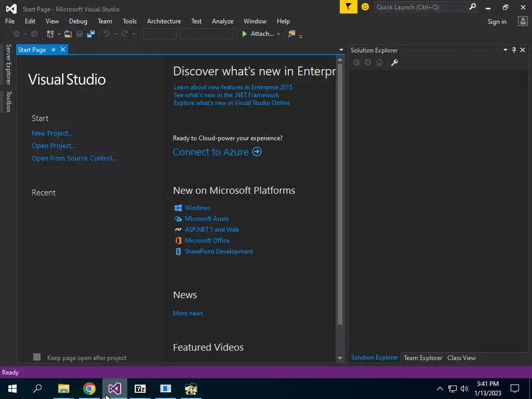Click the Solution Explorer Home icon

click(x=379, y=62)
